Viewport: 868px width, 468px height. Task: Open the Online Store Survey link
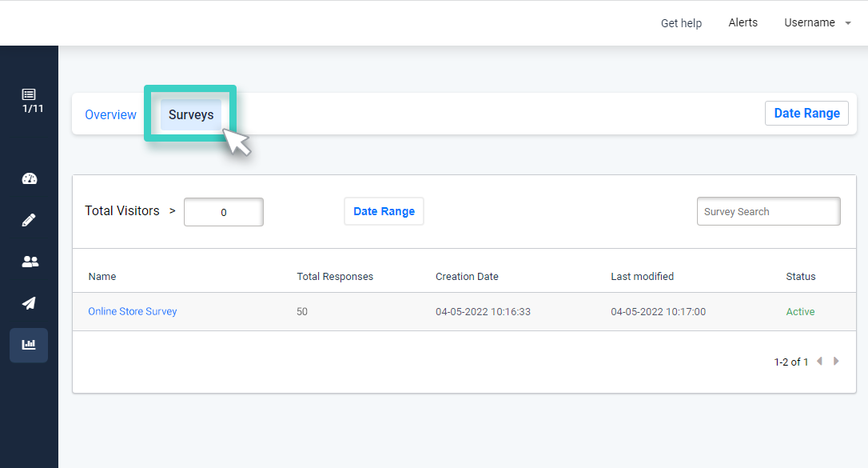tap(133, 311)
